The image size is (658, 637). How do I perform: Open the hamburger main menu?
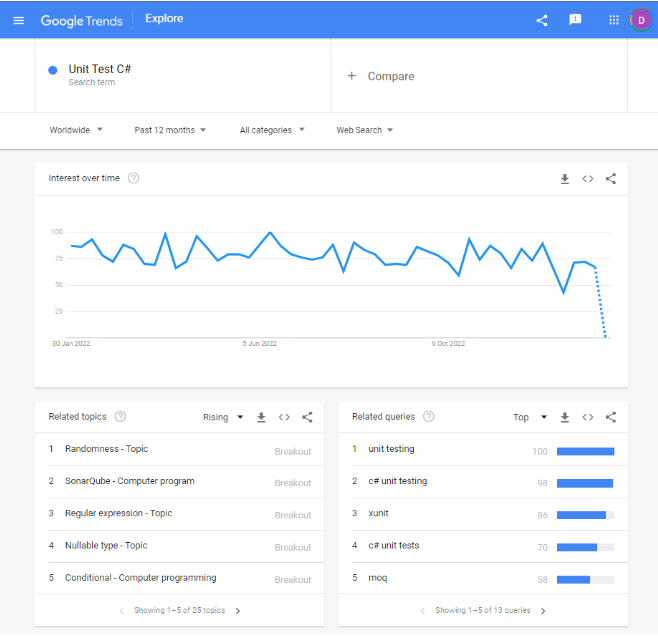18,20
